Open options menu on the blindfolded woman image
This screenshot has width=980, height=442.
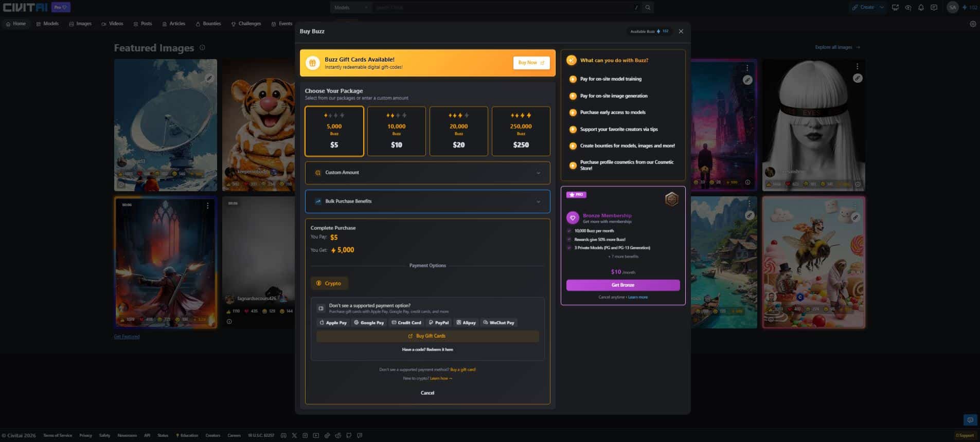click(857, 66)
